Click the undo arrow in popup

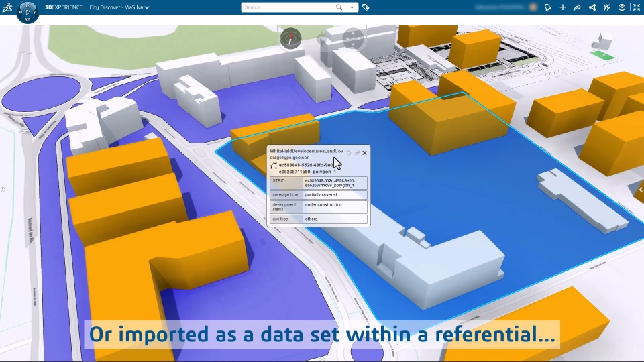pyautogui.click(x=349, y=153)
